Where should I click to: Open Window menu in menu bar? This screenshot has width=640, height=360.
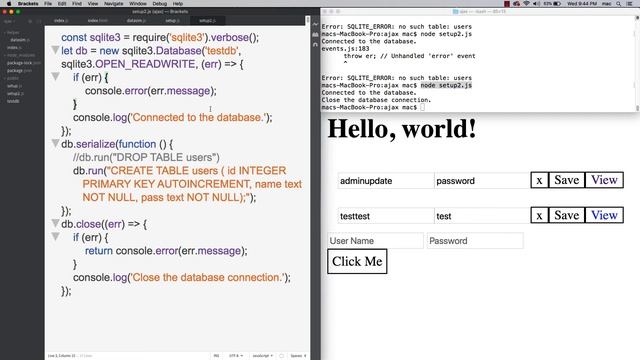pyautogui.click(x=138, y=3)
